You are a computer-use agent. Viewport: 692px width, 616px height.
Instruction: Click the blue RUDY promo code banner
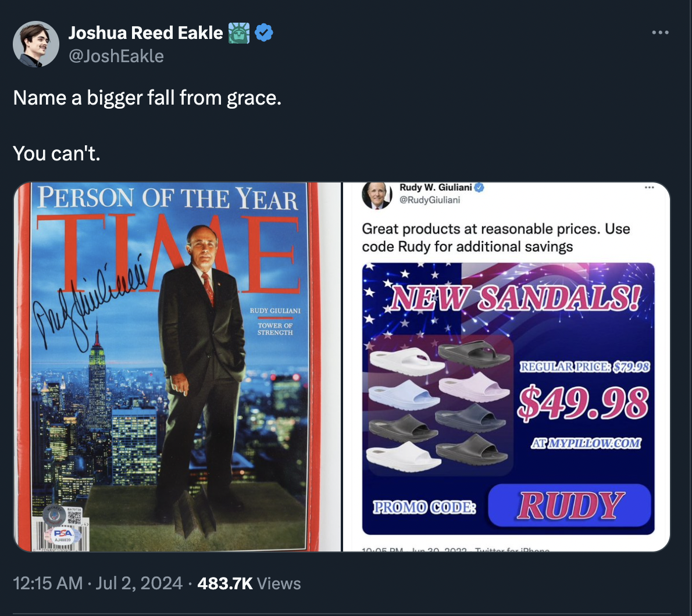coord(569,506)
